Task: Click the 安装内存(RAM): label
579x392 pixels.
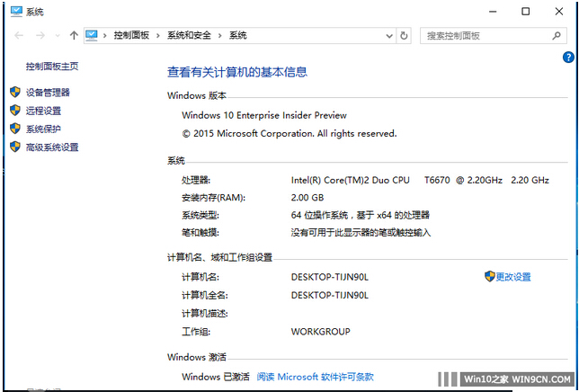Action: coord(213,198)
